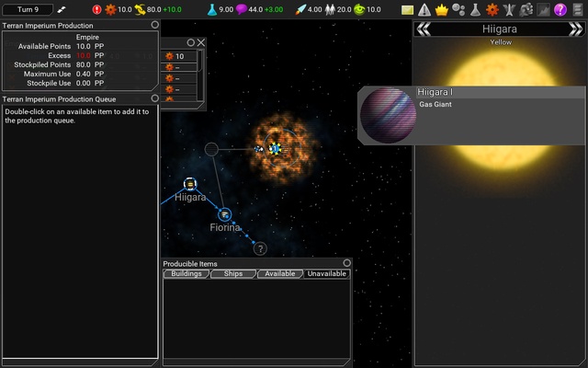This screenshot has height=368, width=588.
Task: Click Stockpile Use 0.00 PP row
Action: pos(65,83)
